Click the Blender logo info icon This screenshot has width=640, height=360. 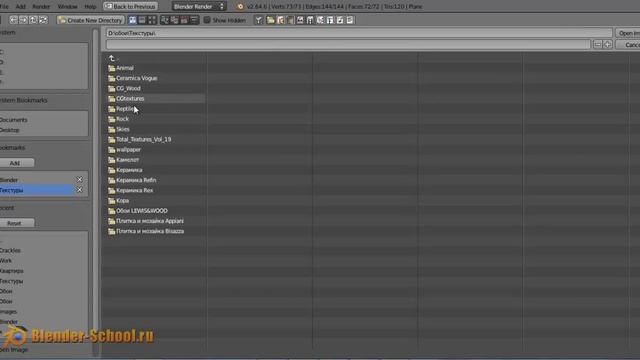[x=240, y=7]
